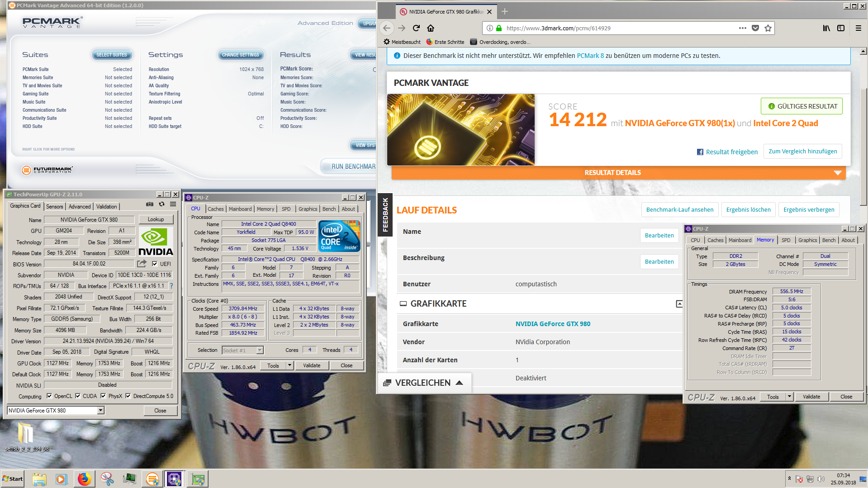
Task: Open the Tools dropdown arrow in CPU-Z Memory window
Action: (x=789, y=397)
